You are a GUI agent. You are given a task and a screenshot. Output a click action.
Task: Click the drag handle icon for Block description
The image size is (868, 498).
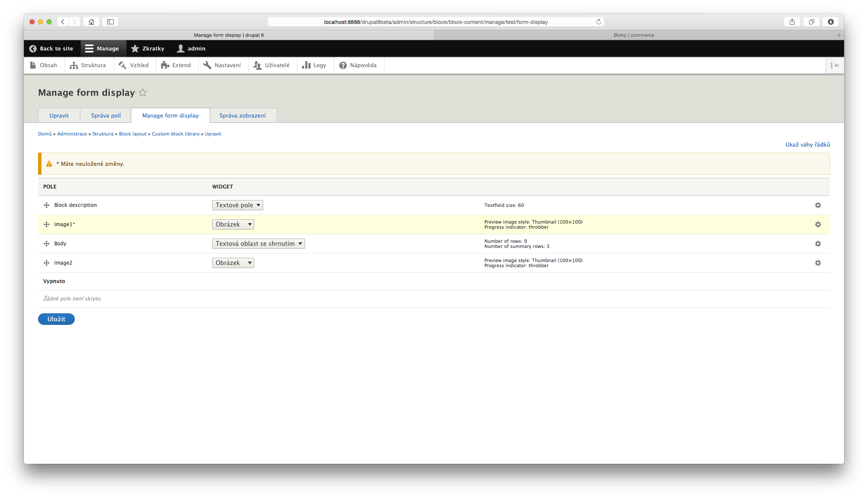46,205
